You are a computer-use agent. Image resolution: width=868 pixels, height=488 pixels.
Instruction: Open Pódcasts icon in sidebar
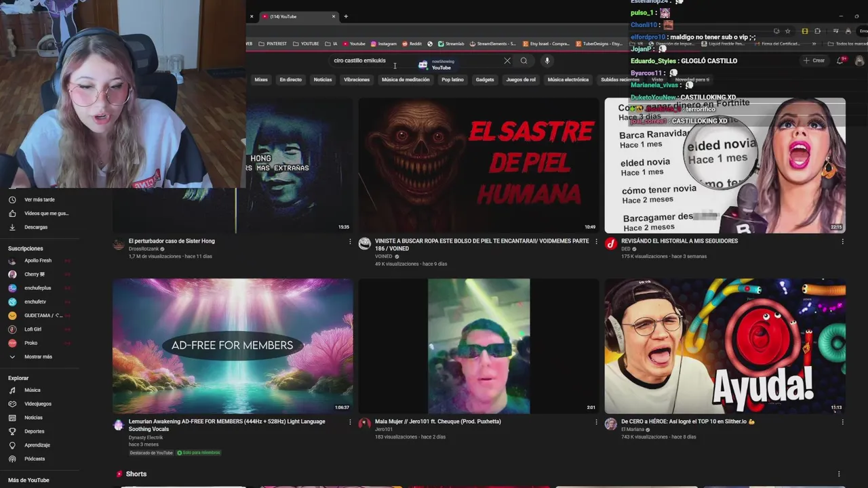[12, 459]
